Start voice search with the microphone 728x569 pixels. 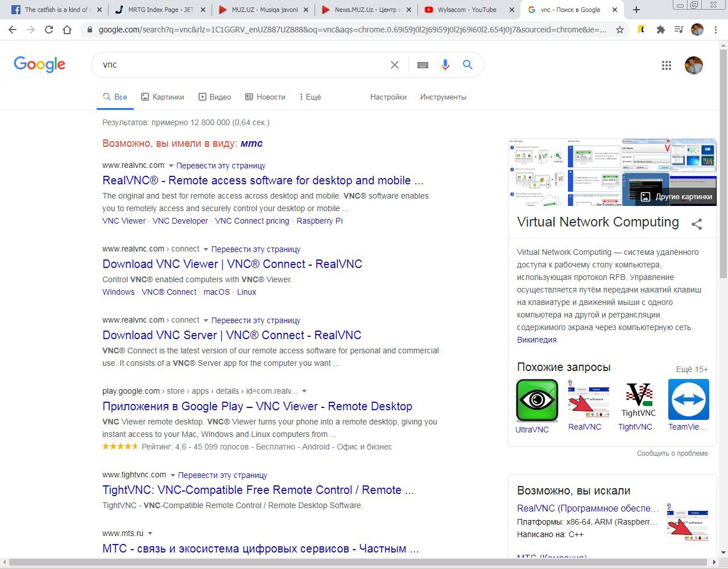tap(445, 65)
